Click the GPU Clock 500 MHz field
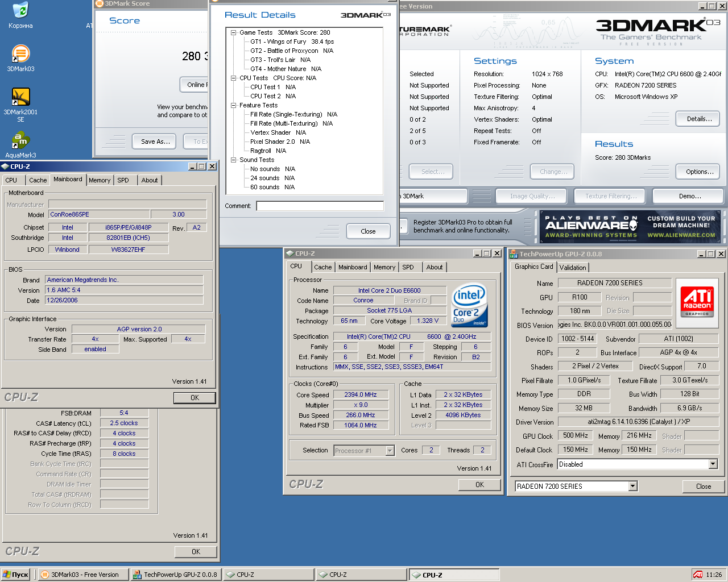728x582 pixels. coord(576,436)
